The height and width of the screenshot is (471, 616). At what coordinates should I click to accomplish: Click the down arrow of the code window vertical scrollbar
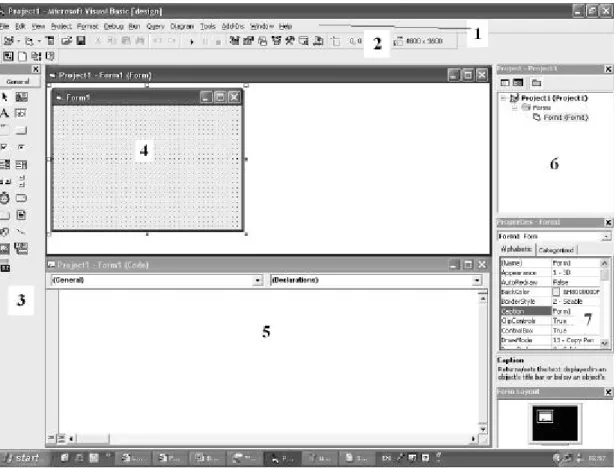(x=484, y=429)
